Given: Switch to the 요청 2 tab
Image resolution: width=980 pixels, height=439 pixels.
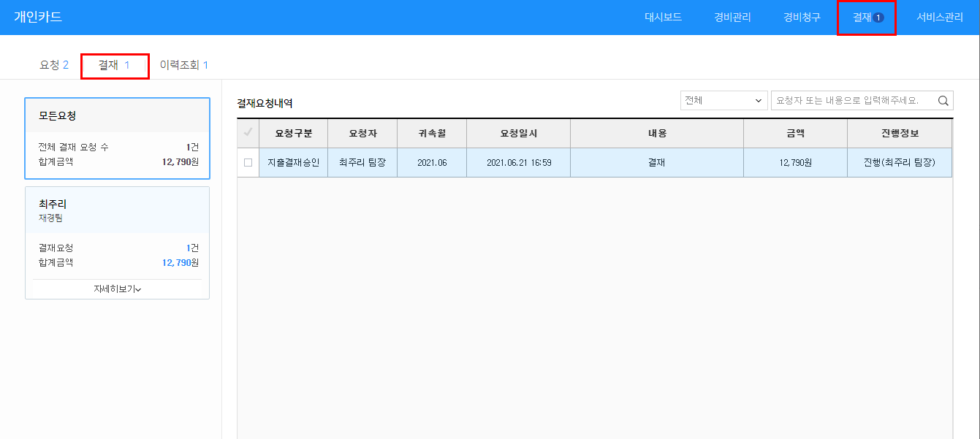Looking at the screenshot, I should [54, 65].
